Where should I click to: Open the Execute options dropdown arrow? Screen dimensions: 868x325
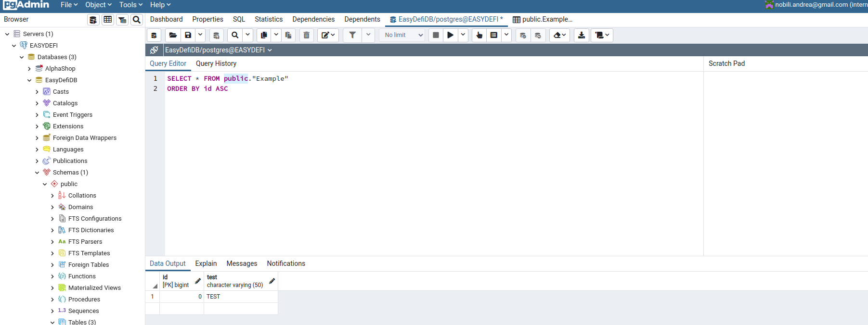pos(463,35)
